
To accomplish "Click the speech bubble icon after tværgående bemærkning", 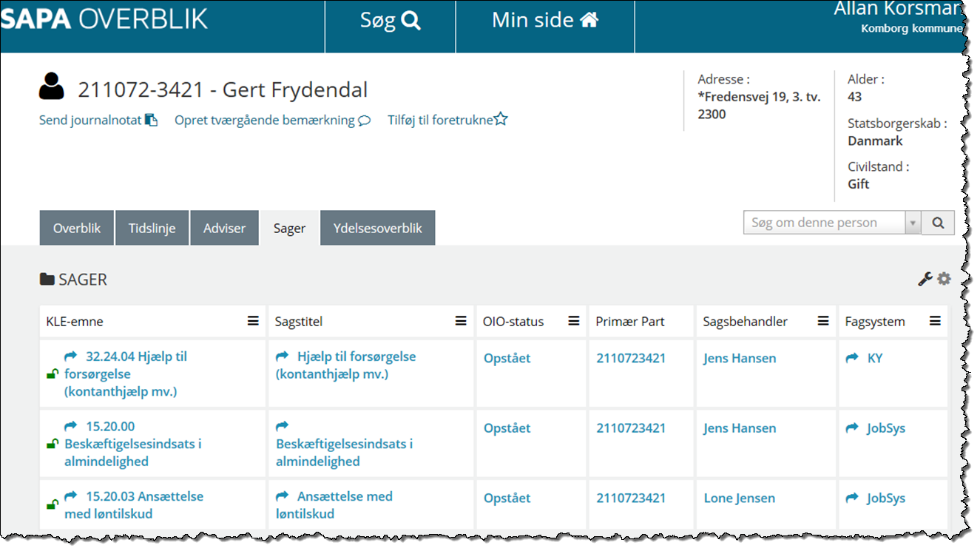I will coord(364,120).
